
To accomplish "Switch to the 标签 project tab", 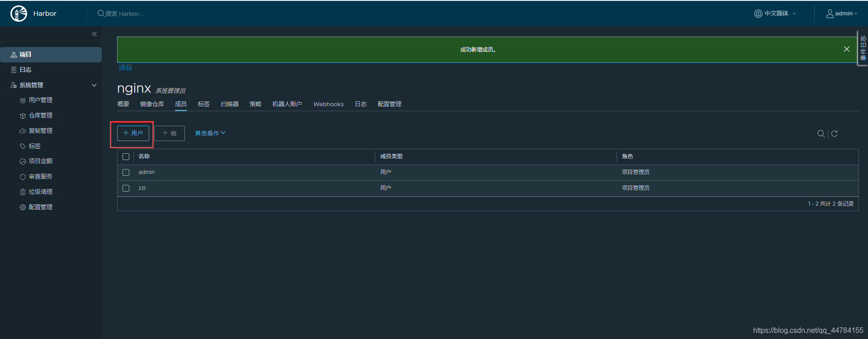I will pos(204,104).
